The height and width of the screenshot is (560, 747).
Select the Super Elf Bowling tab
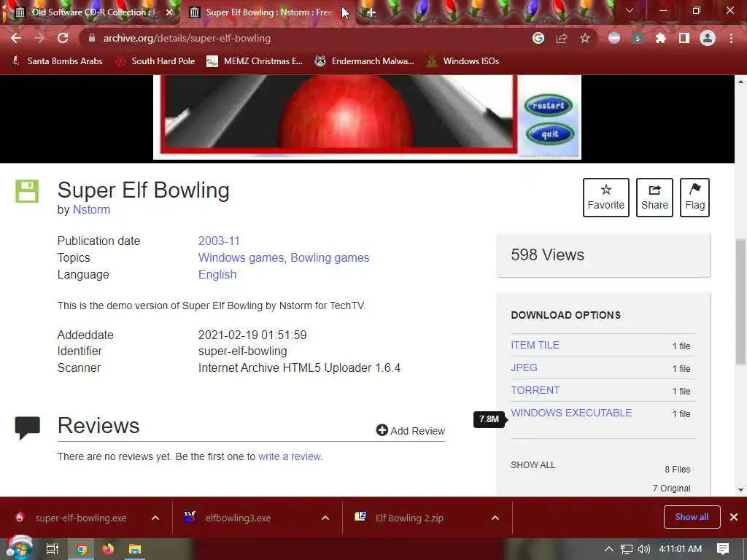point(268,12)
